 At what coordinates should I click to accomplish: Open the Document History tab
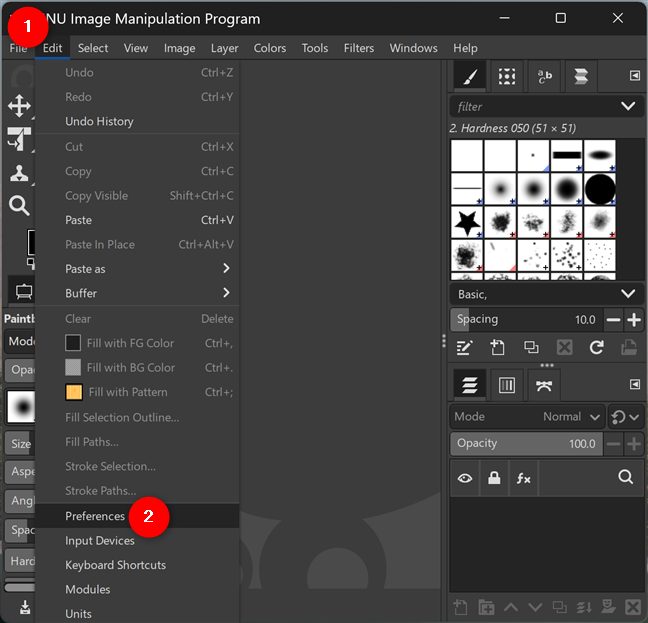pos(581,76)
